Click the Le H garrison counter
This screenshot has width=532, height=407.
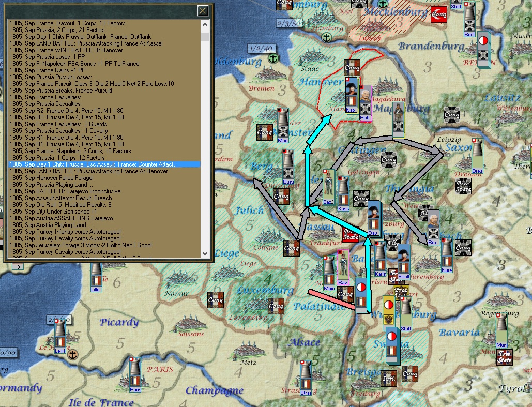(x=60, y=336)
